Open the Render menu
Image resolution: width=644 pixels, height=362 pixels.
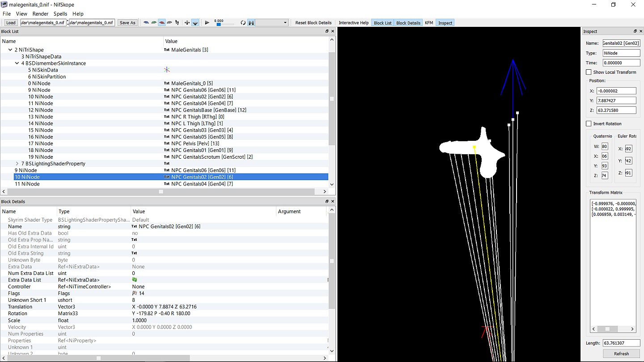[41, 14]
